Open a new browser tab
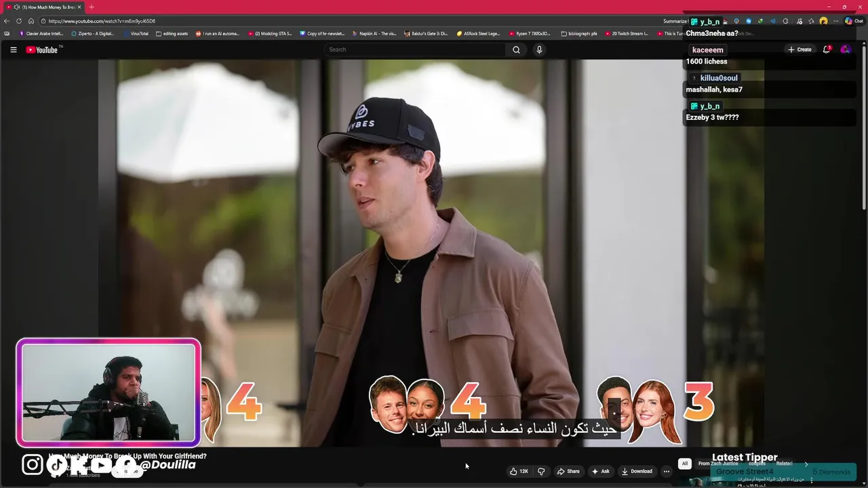Viewport: 868px width, 488px height. (92, 7)
